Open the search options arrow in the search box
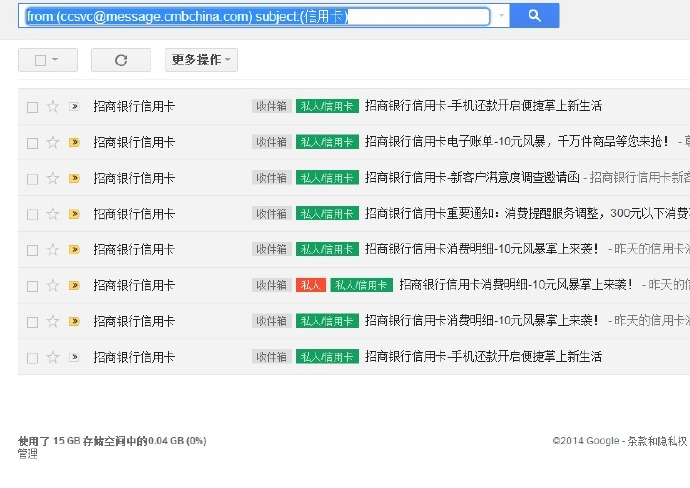Image resolution: width=690 pixels, height=488 pixels. point(501,16)
